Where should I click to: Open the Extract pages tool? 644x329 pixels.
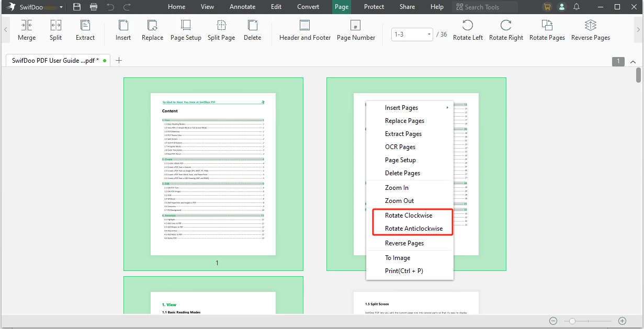click(85, 30)
